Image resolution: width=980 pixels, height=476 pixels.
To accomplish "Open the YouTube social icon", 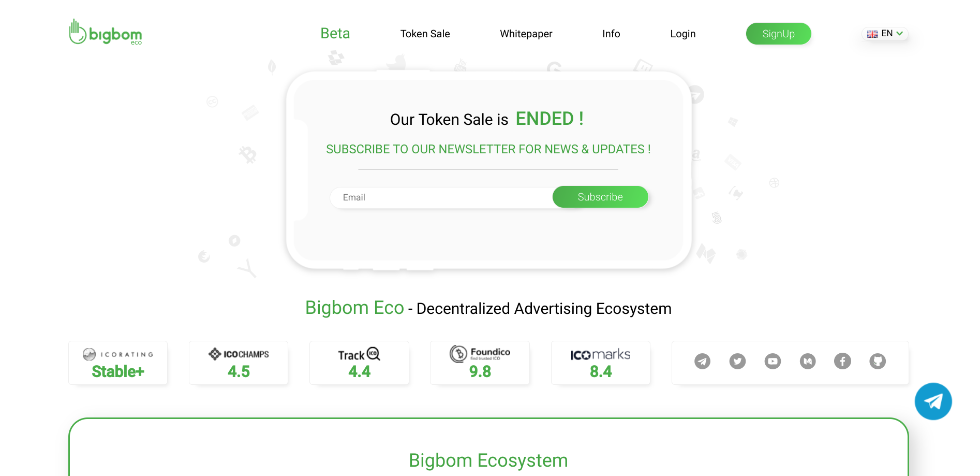I will point(773,361).
